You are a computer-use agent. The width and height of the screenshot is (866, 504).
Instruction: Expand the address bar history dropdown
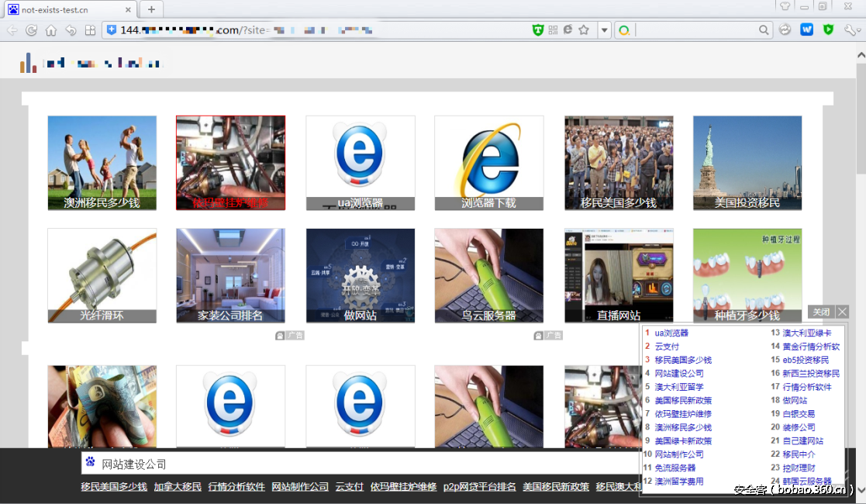(x=604, y=29)
